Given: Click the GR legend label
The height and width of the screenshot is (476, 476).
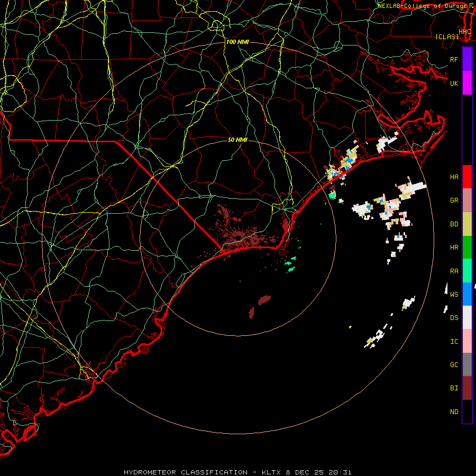Looking at the screenshot, I should tap(454, 200).
